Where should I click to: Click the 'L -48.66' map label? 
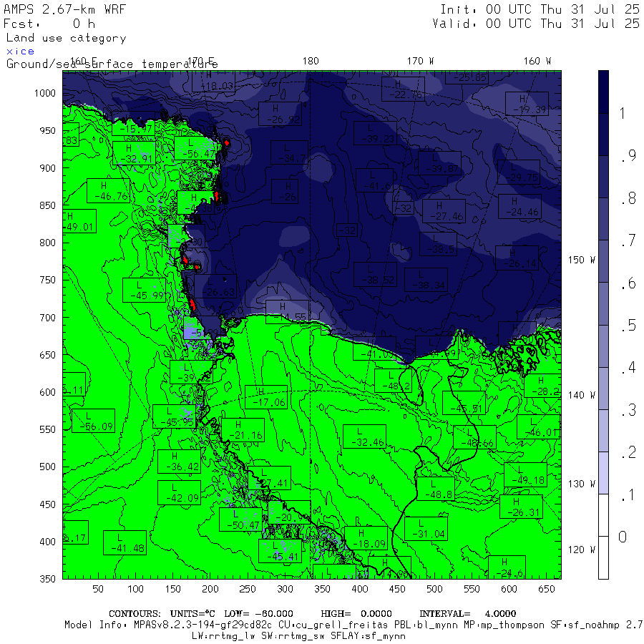pyautogui.click(x=475, y=437)
